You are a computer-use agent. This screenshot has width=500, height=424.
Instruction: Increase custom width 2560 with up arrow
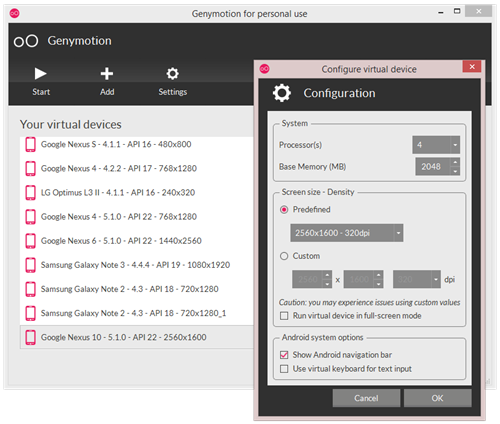point(327,275)
